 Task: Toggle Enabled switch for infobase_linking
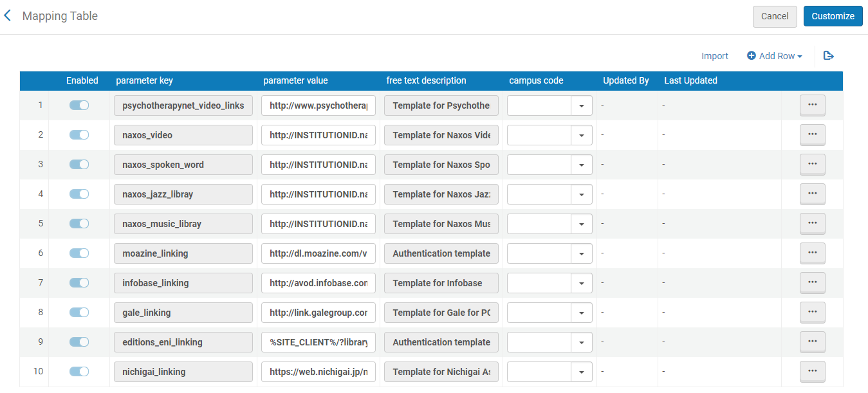79,283
